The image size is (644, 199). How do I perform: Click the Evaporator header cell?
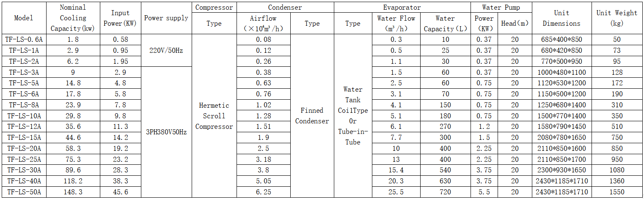click(402, 7)
